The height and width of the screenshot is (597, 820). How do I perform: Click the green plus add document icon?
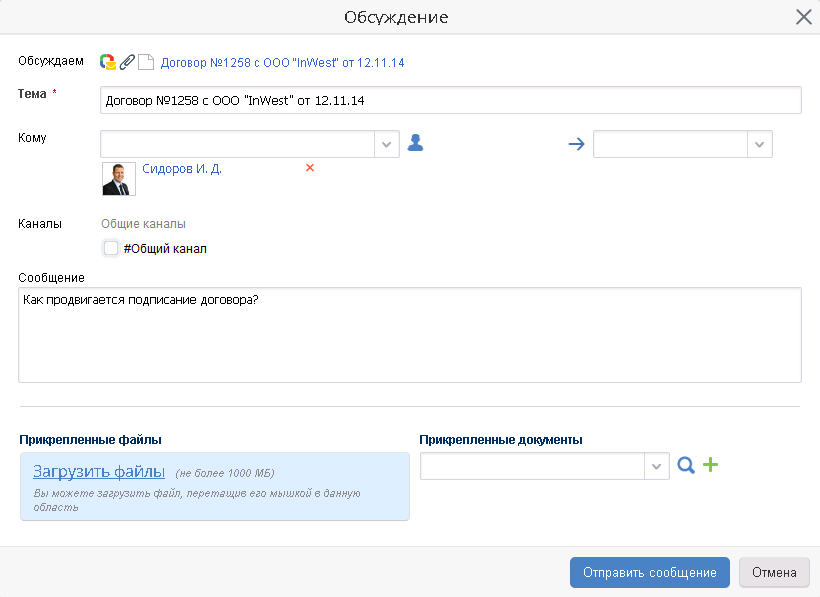710,465
